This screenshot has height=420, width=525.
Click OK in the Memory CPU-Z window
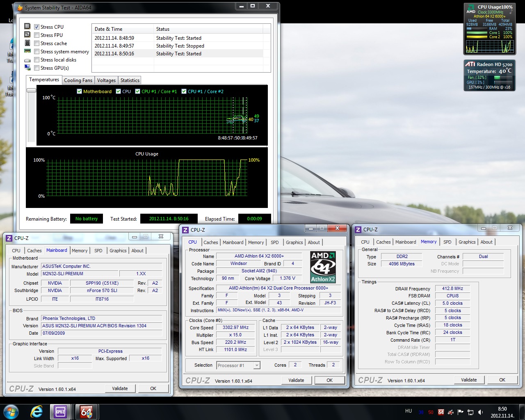(x=502, y=380)
